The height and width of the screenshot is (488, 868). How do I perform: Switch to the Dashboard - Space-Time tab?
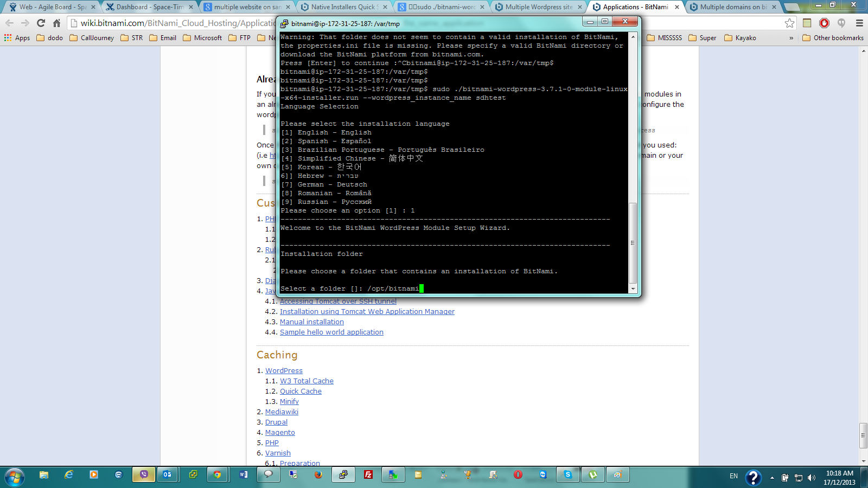pos(149,7)
